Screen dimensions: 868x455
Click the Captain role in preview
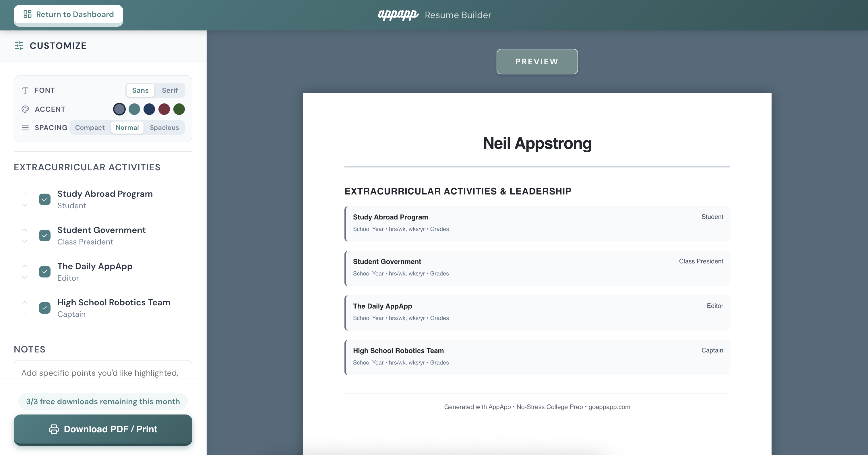pos(712,350)
